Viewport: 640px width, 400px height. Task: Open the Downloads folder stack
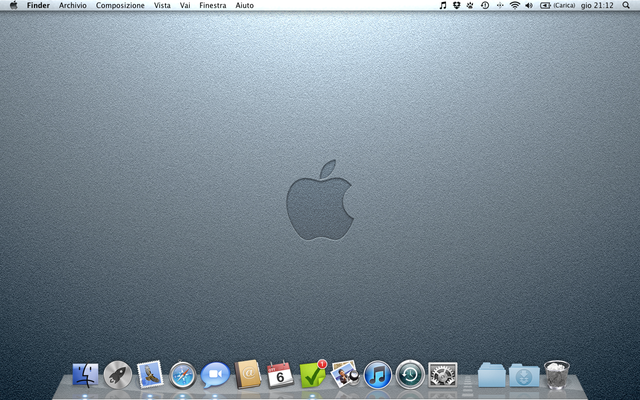point(524,375)
